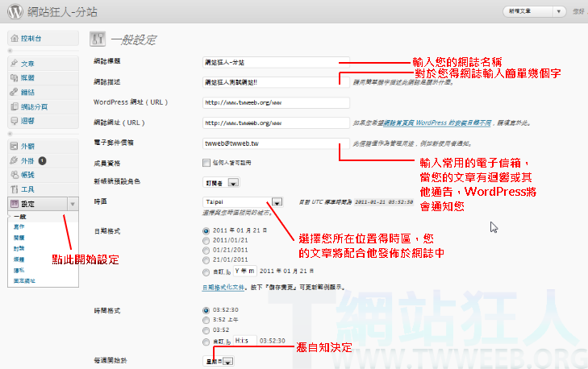The image size is (588, 369).
Task: Enable 任何人皆可註冊 membership checkbox
Action: 206,163
